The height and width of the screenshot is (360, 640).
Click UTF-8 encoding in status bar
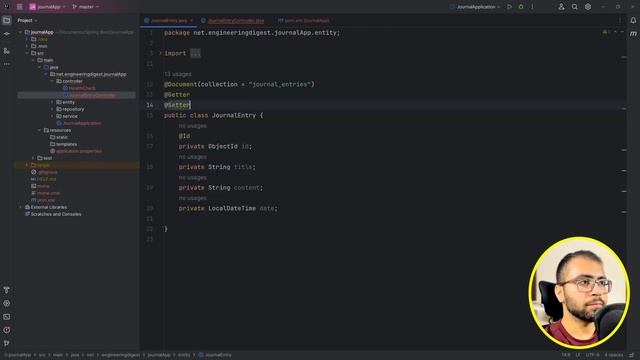(x=593, y=355)
